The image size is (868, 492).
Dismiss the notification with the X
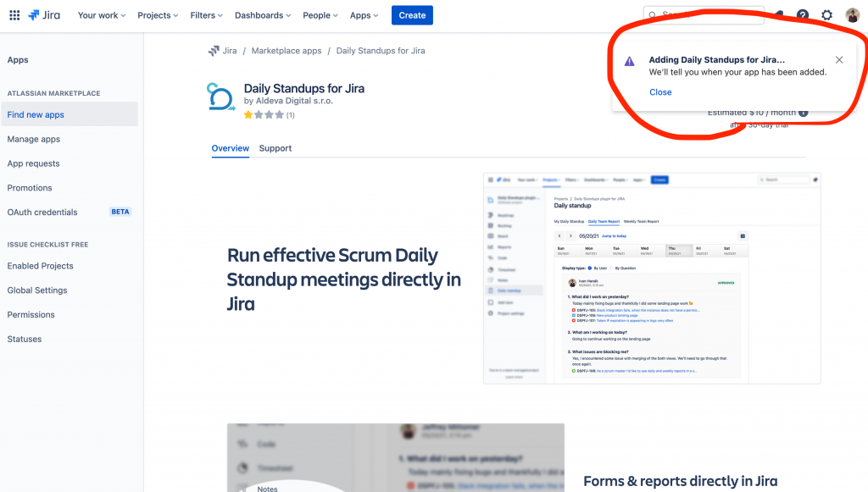839,60
